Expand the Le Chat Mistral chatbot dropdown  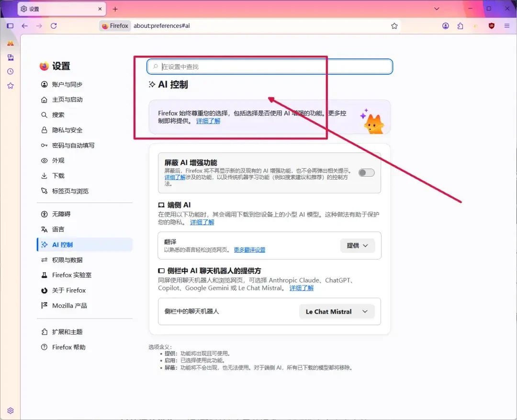pos(337,312)
